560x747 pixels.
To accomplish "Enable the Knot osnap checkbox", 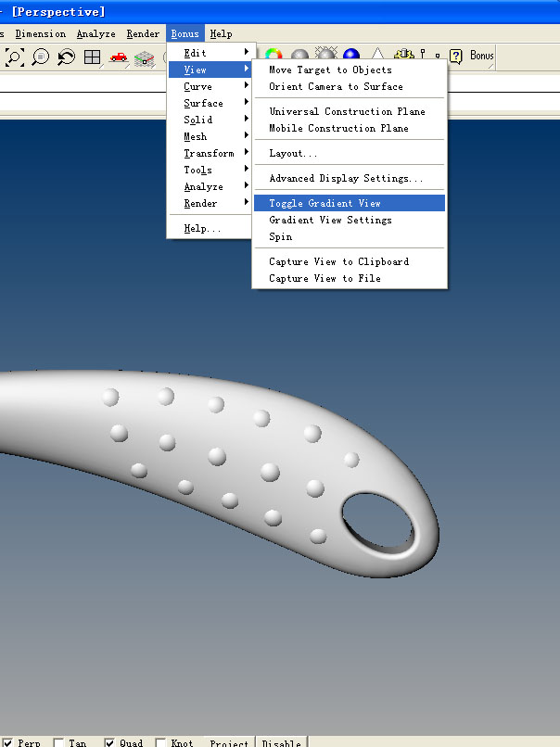I will pos(160,742).
